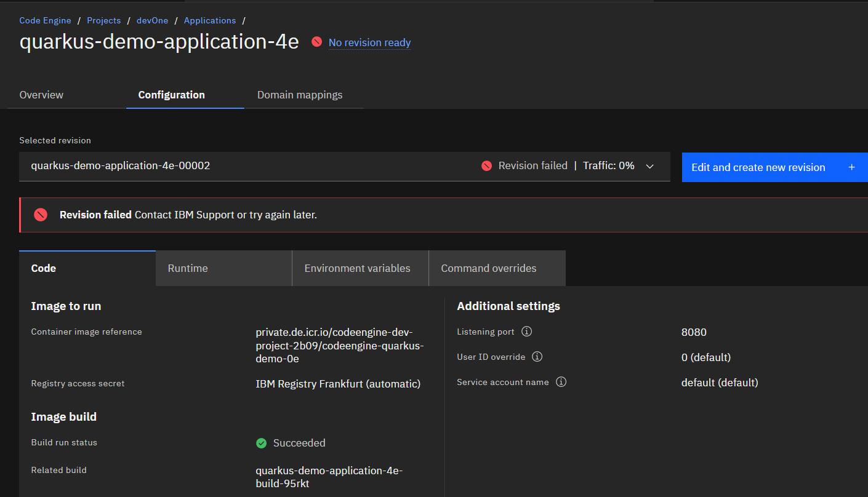Click the red icon in the selected revision dropdown

tap(486, 165)
